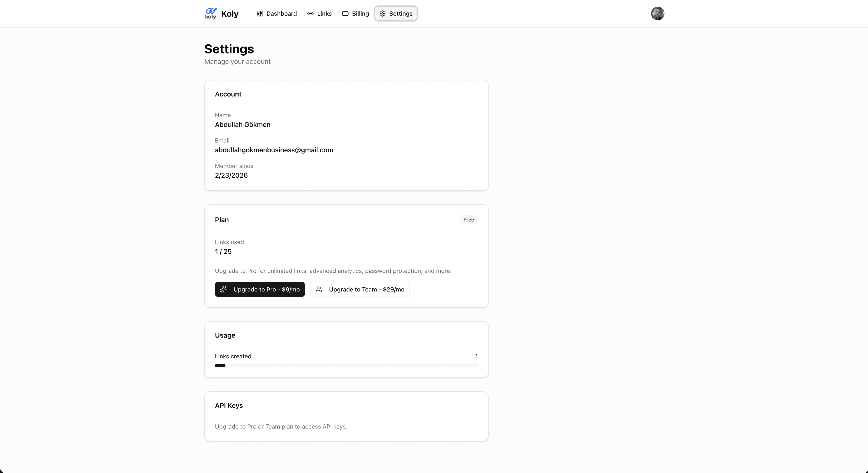Click the Koly logo icon
Image resolution: width=868 pixels, height=473 pixels.
click(x=211, y=13)
